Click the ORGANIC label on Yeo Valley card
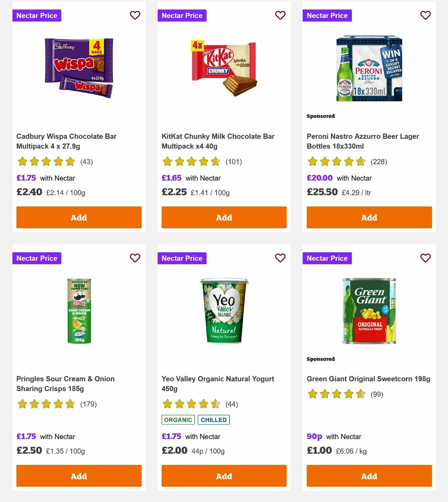448x502 pixels. pos(178,420)
